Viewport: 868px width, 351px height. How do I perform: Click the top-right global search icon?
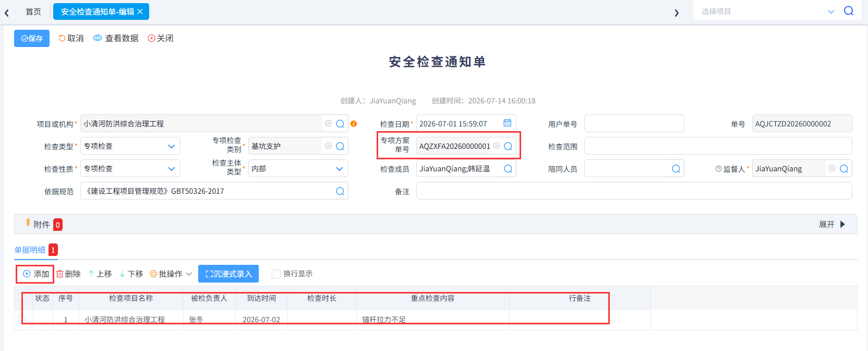click(849, 11)
